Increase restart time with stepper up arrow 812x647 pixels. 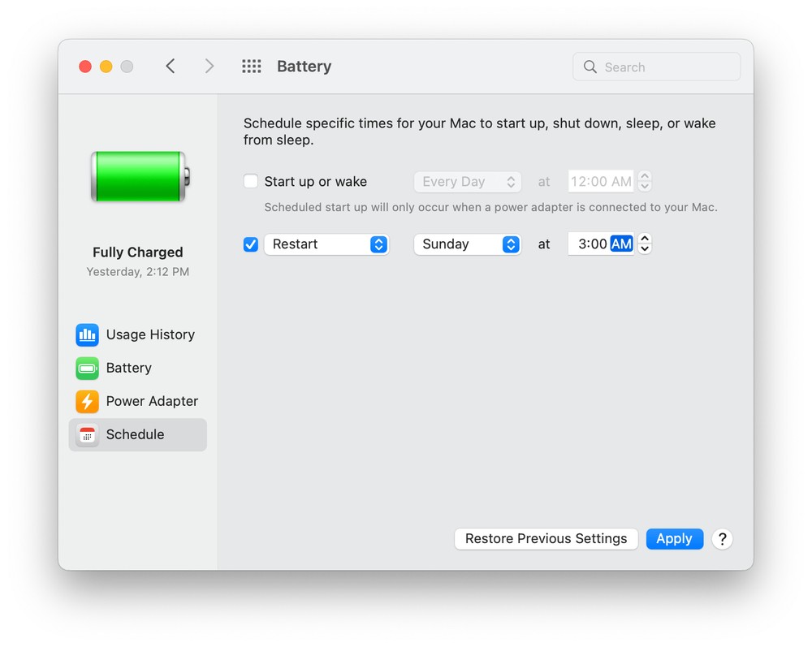click(645, 239)
